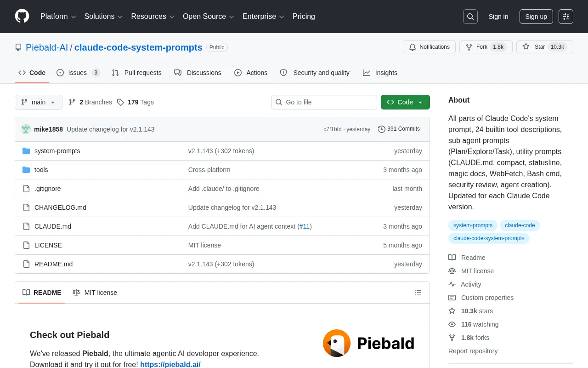Open the GitHub home logo
The width and height of the screenshot is (588, 368).
tap(22, 16)
